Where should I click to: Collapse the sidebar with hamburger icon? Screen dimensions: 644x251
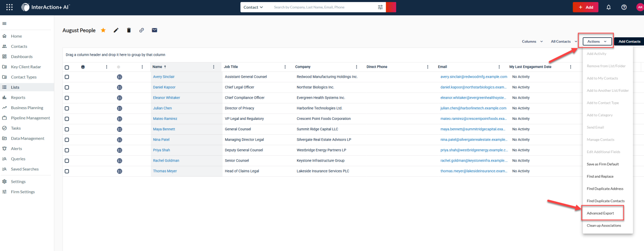[x=4, y=24]
